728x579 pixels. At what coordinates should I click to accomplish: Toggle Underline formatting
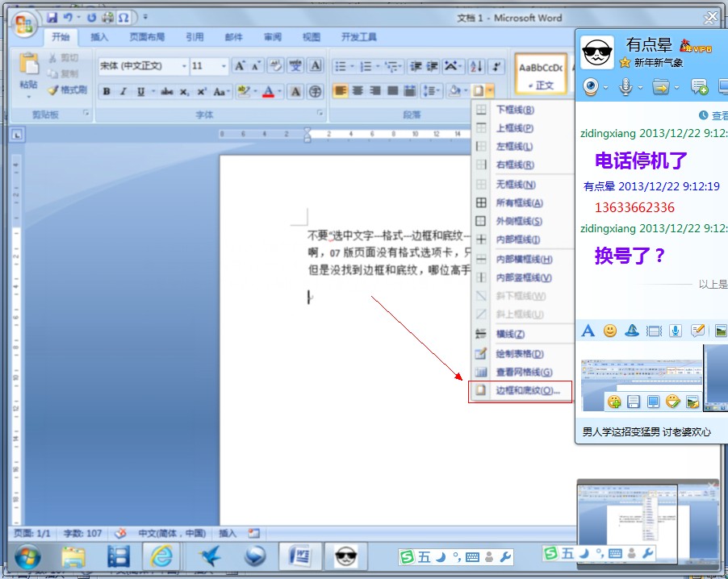pyautogui.click(x=140, y=91)
